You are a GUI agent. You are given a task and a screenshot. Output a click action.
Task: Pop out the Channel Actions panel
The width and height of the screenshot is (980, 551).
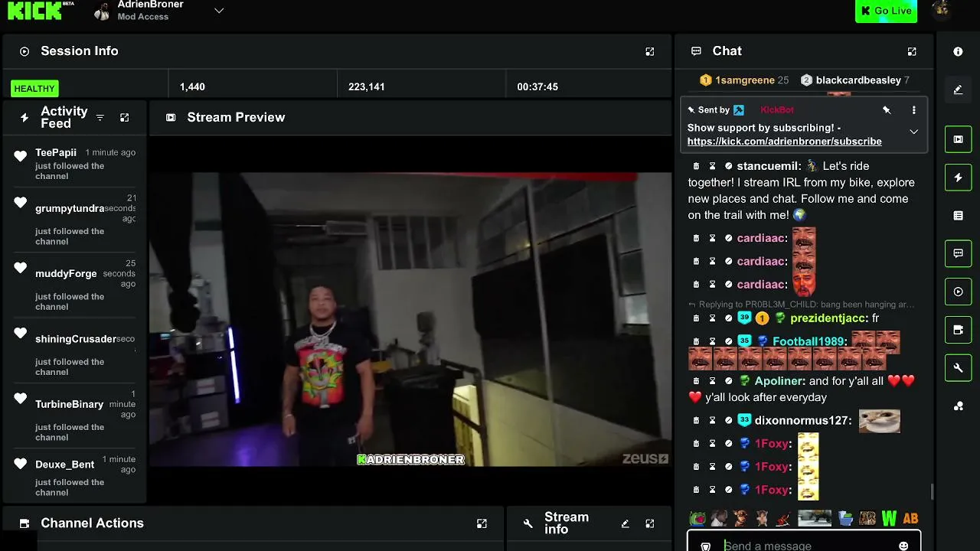coord(482,523)
